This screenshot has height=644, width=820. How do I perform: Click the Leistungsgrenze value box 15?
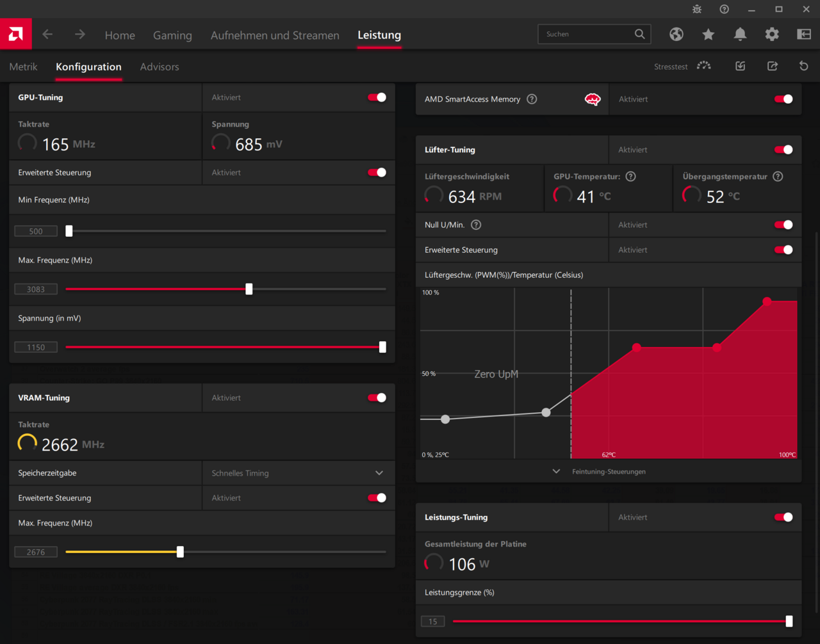tap(433, 621)
